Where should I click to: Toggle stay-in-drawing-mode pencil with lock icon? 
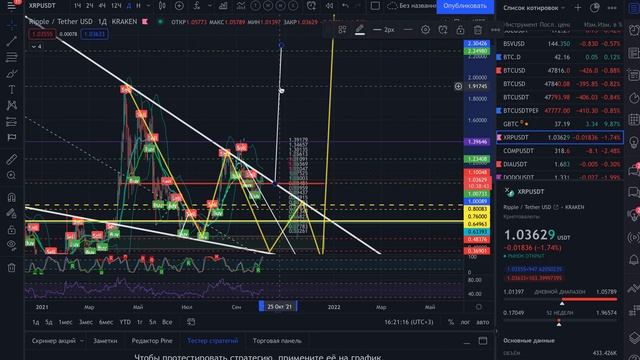[11, 213]
